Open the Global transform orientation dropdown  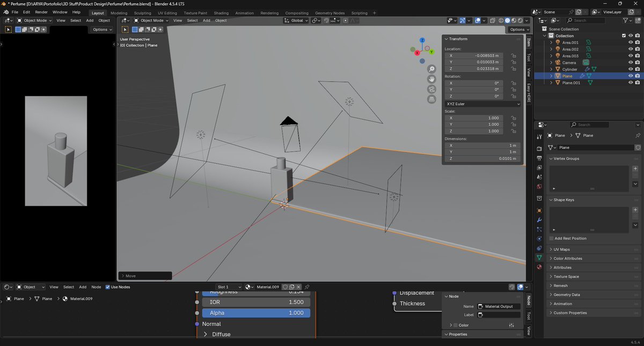point(296,20)
